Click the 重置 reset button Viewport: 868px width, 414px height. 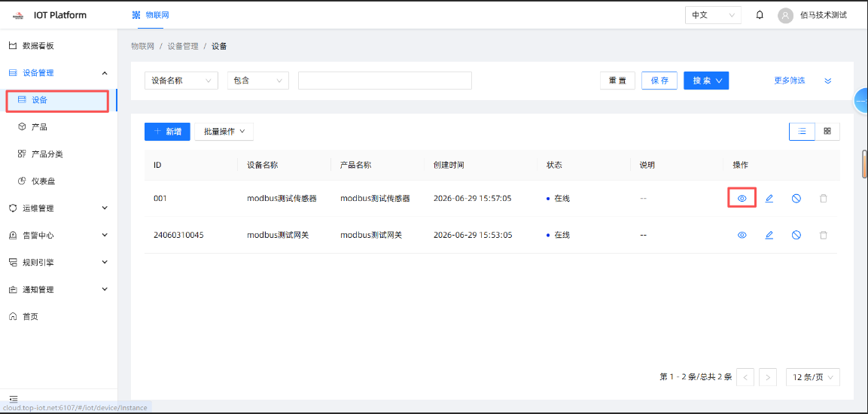(618, 81)
